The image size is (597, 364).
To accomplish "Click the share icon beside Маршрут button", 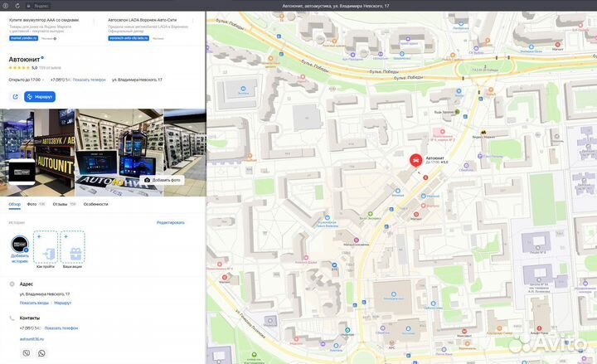I will tap(15, 97).
